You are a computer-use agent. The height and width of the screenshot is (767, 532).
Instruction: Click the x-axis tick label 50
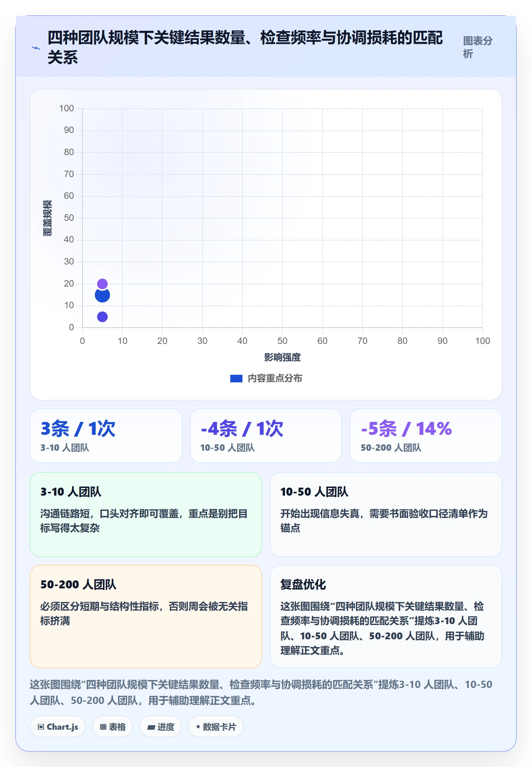click(282, 341)
